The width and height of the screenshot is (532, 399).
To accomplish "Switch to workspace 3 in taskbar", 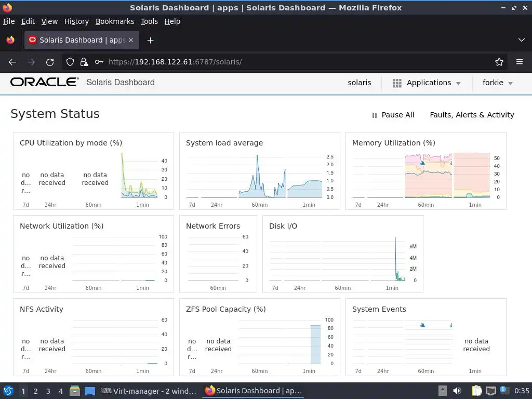I will click(48, 391).
